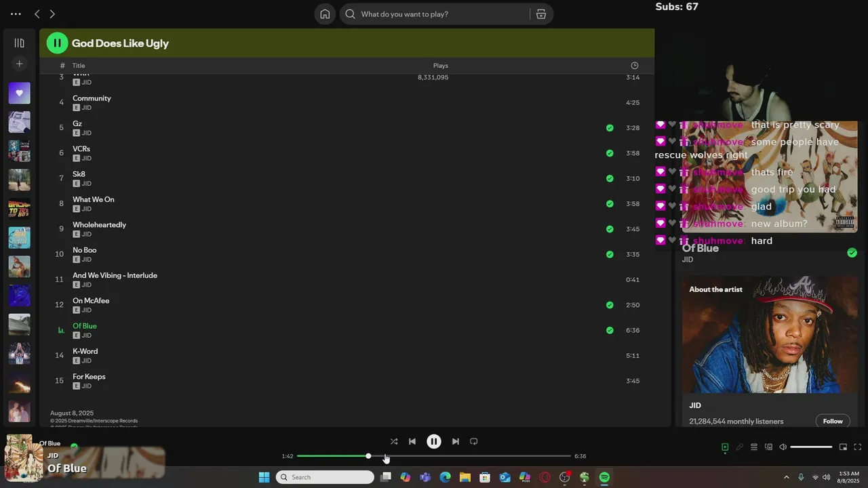The height and width of the screenshot is (488, 868).
Task: Open the 'Back to 70s 80s' playlist thumbnail
Action: tap(19, 209)
